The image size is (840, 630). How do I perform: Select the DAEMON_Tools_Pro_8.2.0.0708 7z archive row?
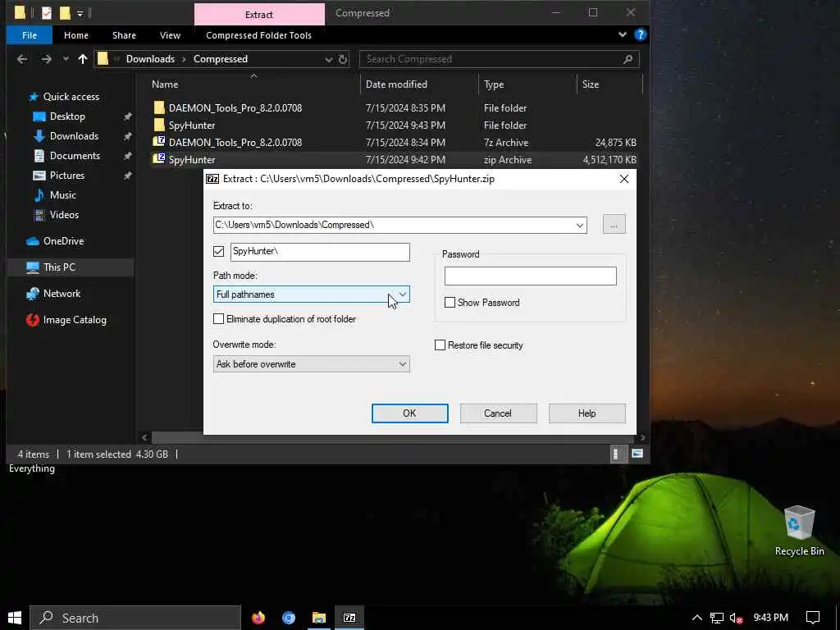[x=395, y=143]
